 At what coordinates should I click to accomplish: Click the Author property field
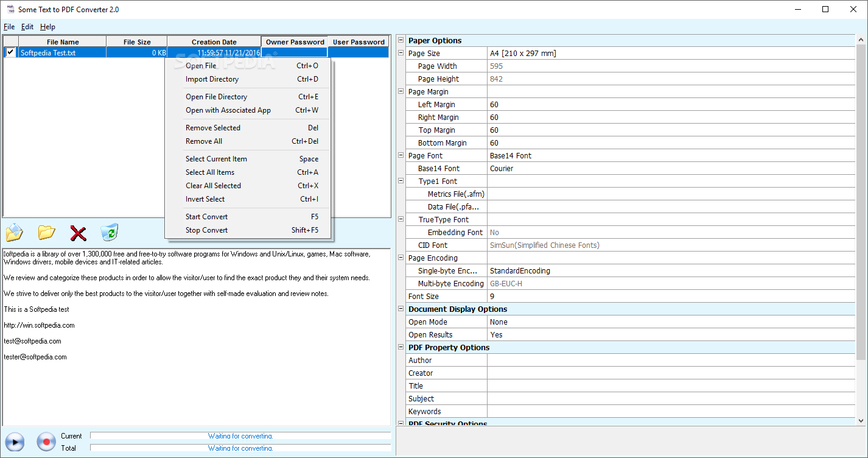coord(671,361)
